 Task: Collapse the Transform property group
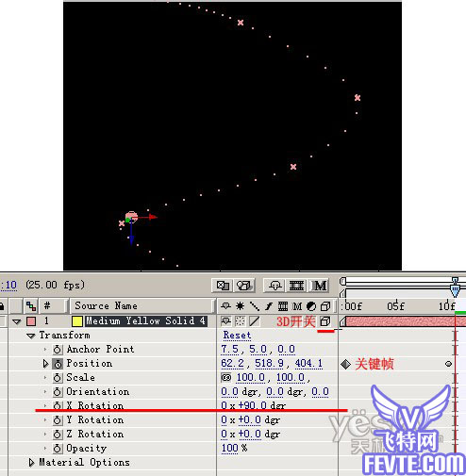tap(31, 336)
